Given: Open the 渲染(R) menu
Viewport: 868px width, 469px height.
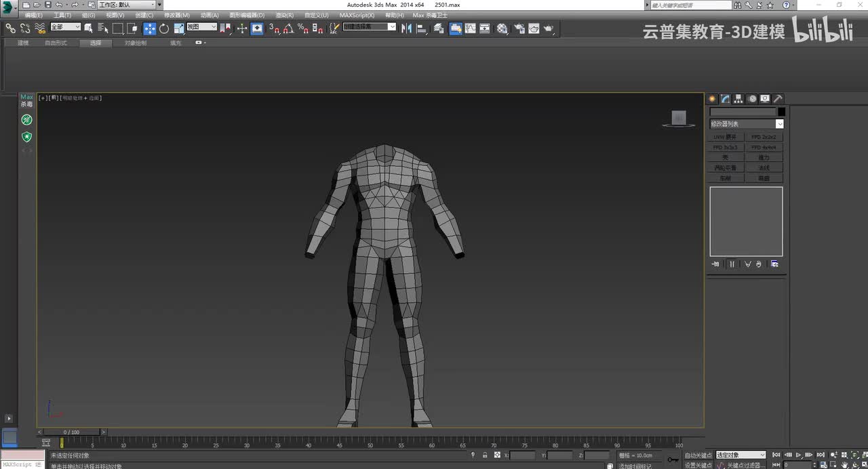Looking at the screenshot, I should 284,15.
